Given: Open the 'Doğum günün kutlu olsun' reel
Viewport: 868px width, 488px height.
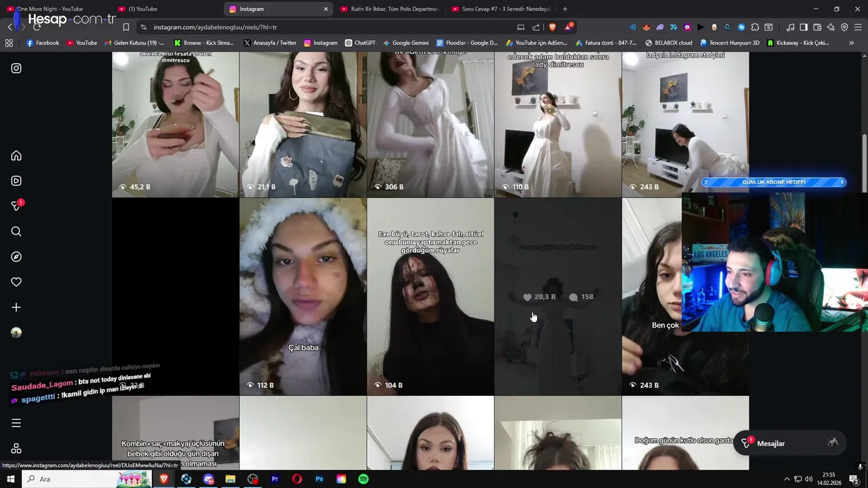Looking at the screenshot, I should pos(686,433).
